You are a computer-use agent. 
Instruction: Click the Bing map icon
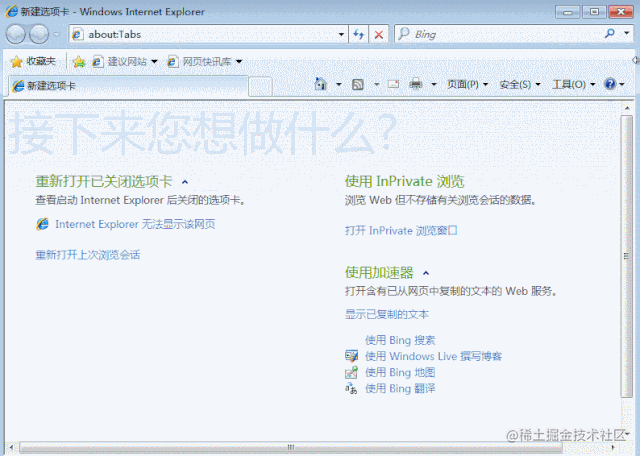point(351,372)
